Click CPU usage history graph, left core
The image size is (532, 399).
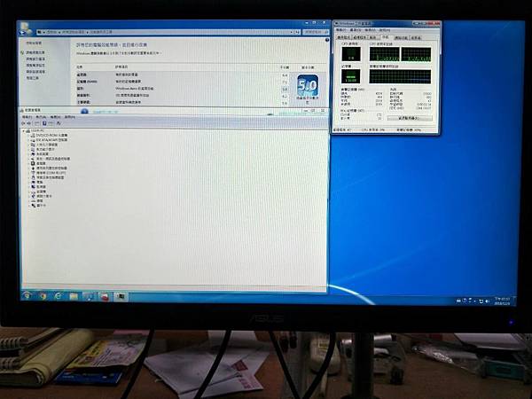tap(385, 54)
